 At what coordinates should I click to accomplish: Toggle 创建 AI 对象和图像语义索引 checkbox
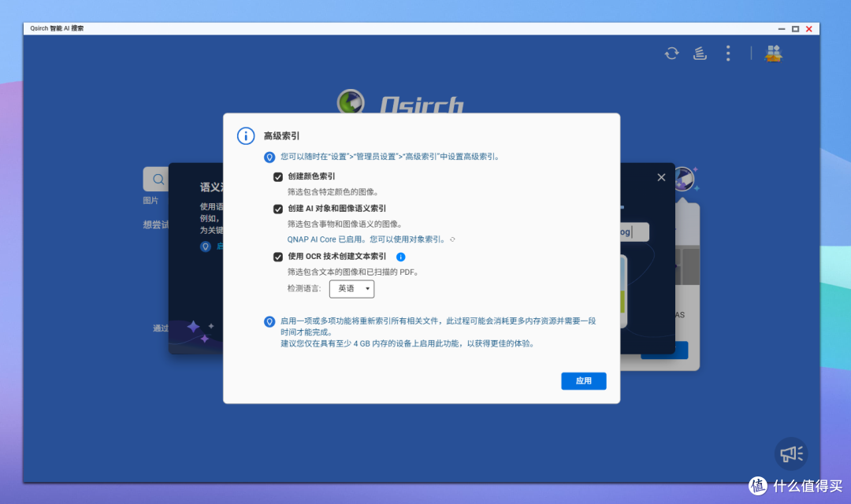point(278,209)
